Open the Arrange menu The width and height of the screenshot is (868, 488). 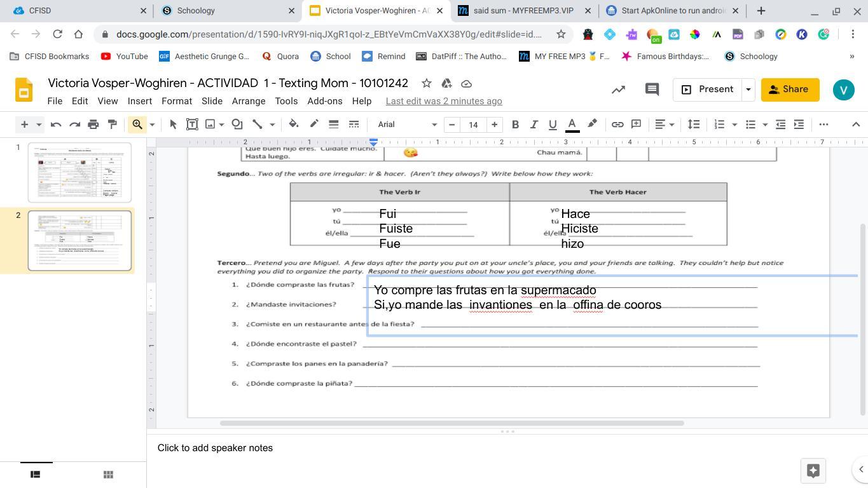click(248, 101)
